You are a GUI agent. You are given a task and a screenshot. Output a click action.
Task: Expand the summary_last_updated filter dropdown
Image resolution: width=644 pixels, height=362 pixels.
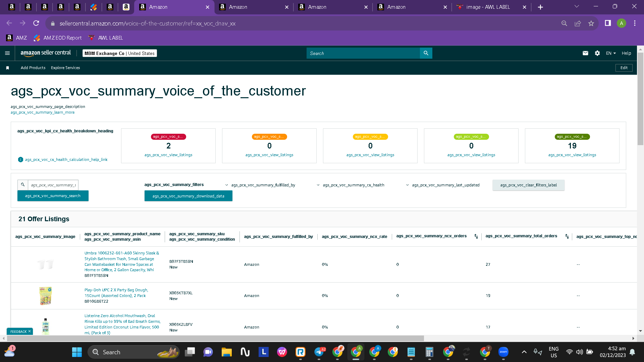click(x=443, y=185)
